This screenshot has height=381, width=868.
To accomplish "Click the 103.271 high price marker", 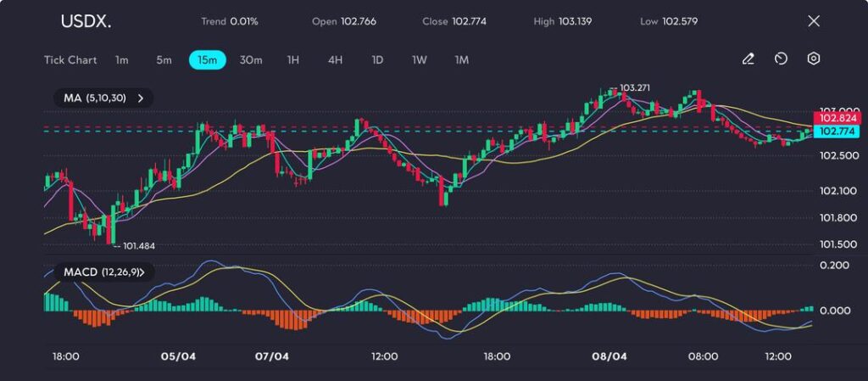I will coord(635,87).
